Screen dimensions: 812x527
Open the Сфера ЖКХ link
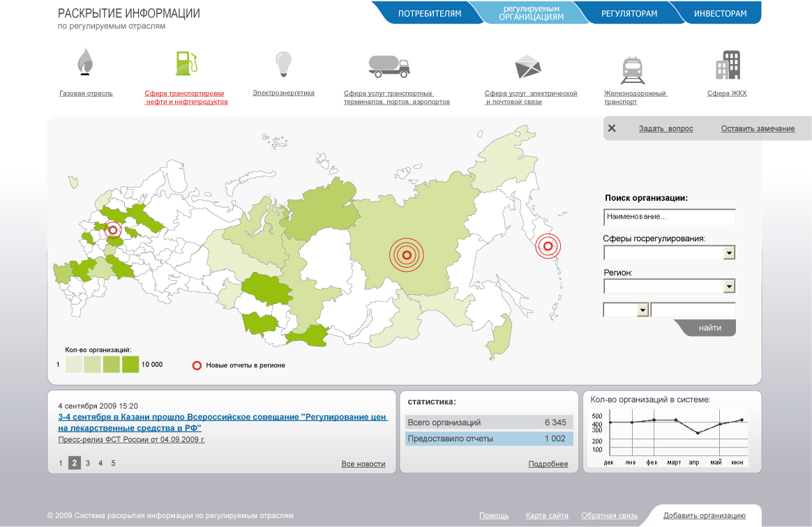727,93
